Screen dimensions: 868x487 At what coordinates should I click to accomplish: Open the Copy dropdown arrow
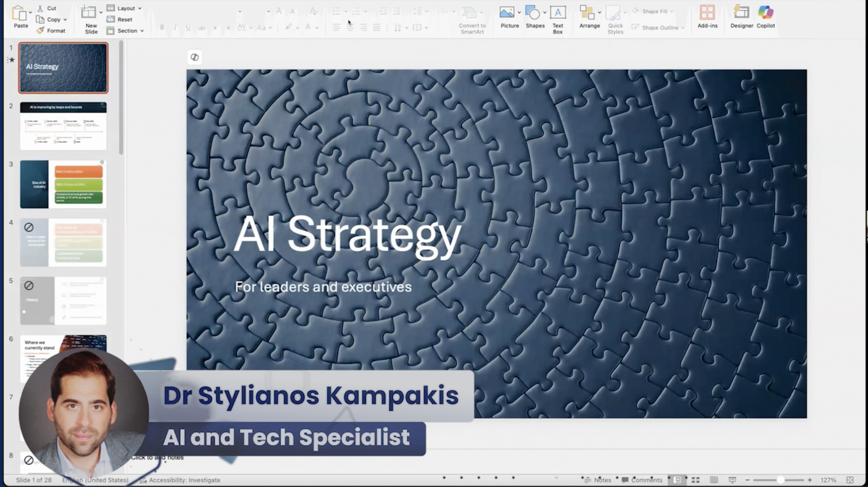tap(65, 20)
